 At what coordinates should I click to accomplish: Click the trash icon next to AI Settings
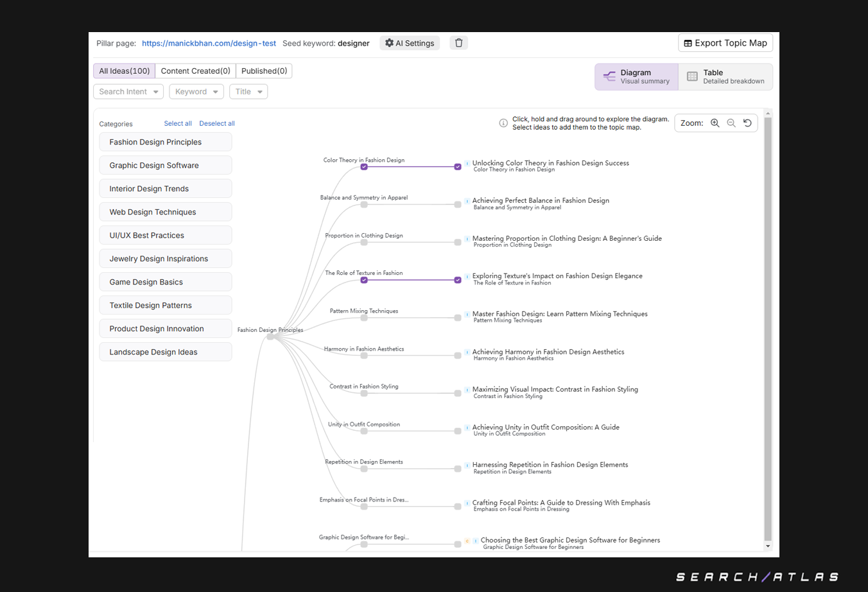click(x=458, y=42)
